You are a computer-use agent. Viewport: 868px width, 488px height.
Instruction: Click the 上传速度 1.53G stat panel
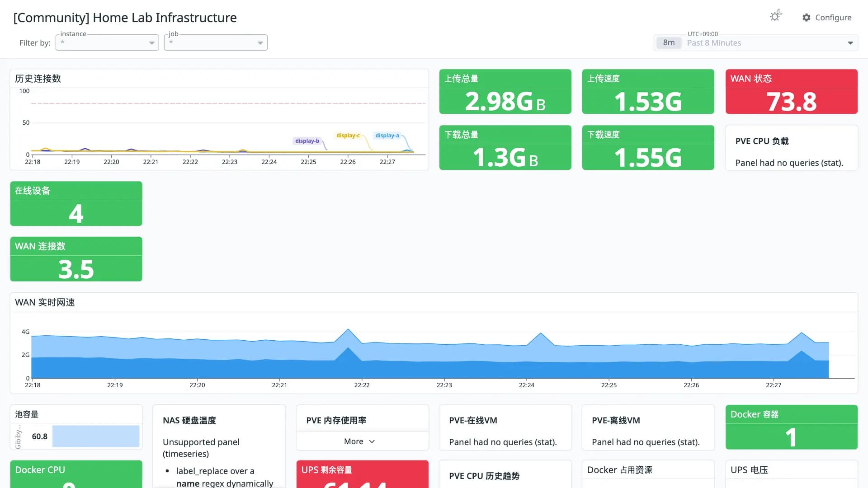(x=648, y=91)
